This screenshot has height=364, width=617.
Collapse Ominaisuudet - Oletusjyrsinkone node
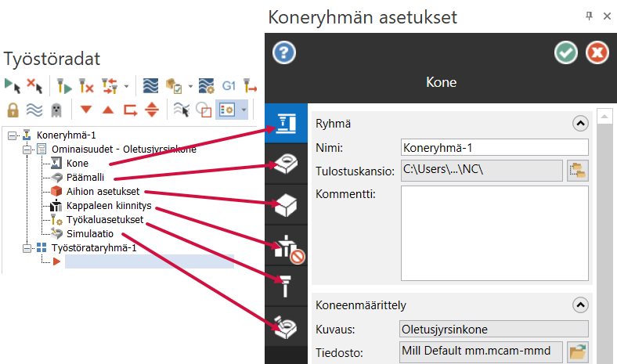pos(27,150)
